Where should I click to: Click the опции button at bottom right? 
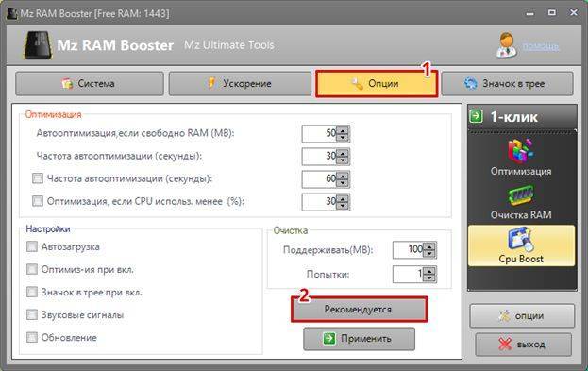(x=522, y=316)
